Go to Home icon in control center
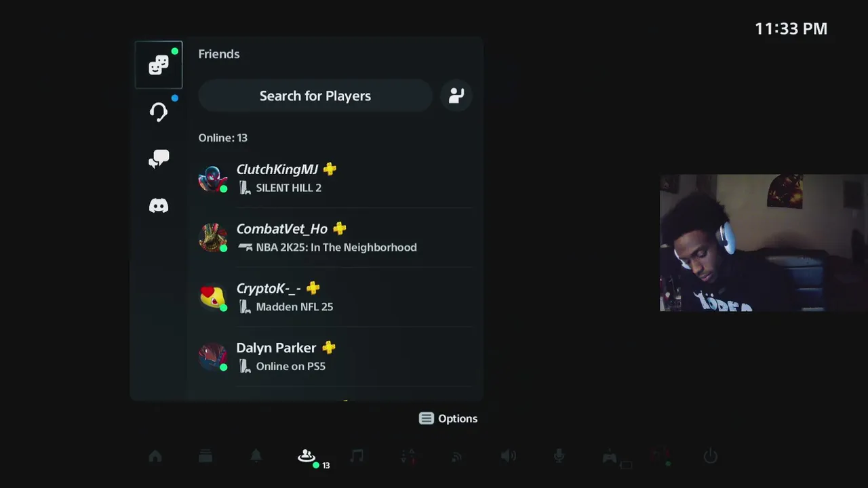The image size is (868, 488). pos(155,456)
